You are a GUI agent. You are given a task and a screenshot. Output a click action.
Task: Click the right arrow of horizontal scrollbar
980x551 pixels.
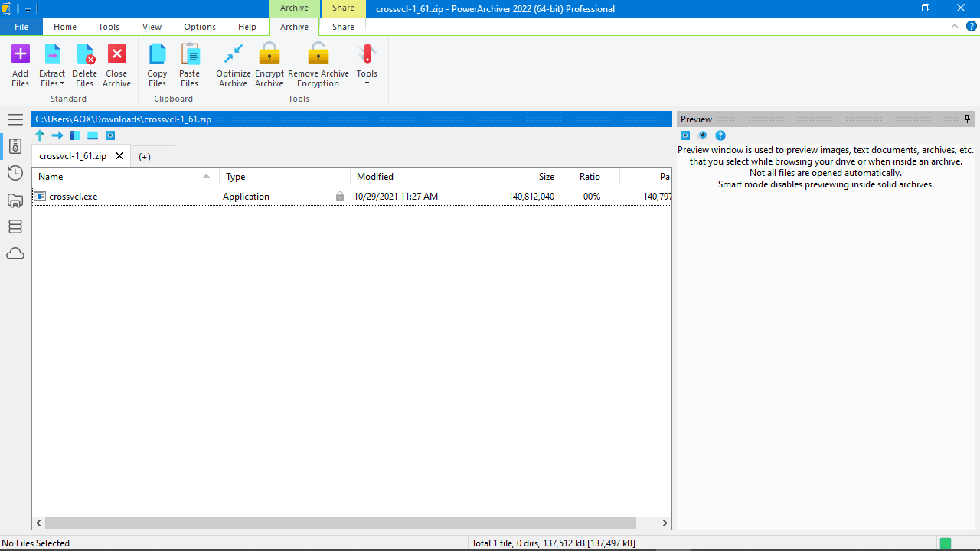[665, 523]
